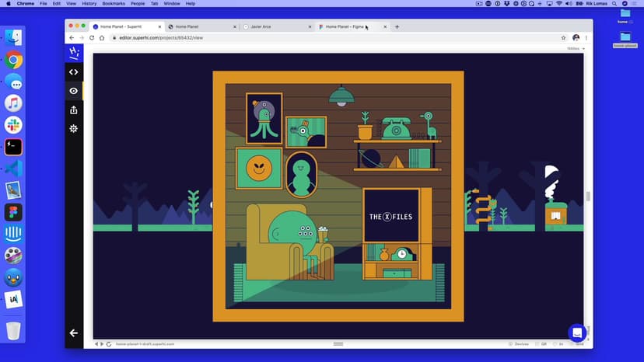The image size is (644, 362).
Task: Open the Intercom chat bubble
Action: tap(576, 332)
